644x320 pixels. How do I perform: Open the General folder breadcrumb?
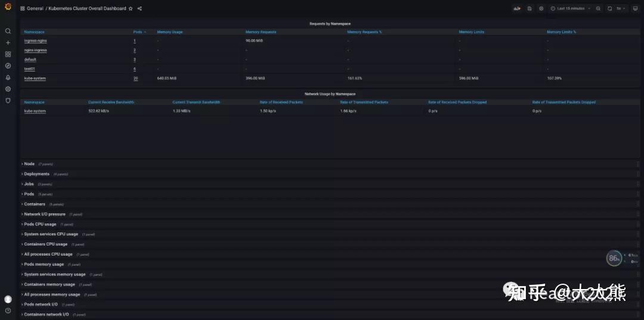point(35,8)
